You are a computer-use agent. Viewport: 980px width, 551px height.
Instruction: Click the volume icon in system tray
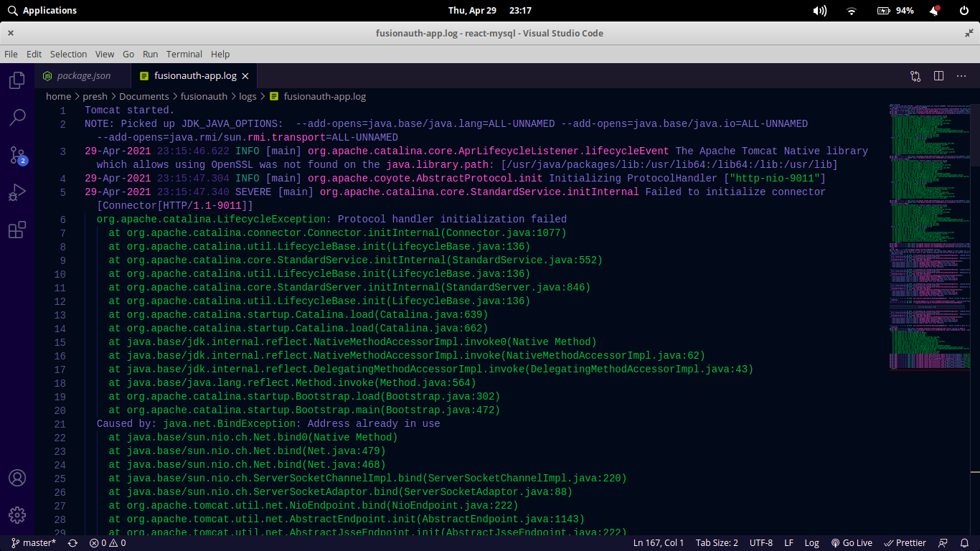pyautogui.click(x=819, y=11)
